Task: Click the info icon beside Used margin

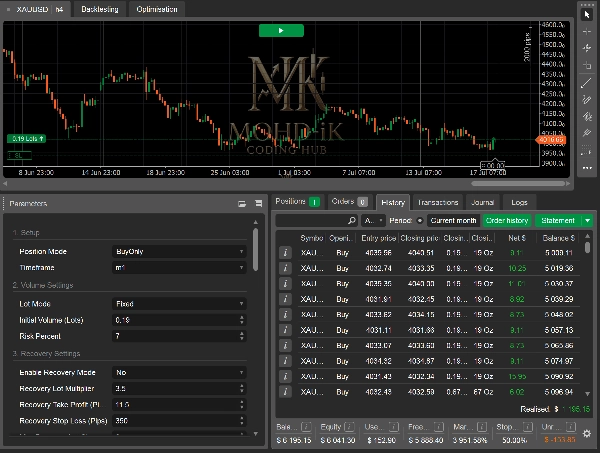Action: pos(394,427)
